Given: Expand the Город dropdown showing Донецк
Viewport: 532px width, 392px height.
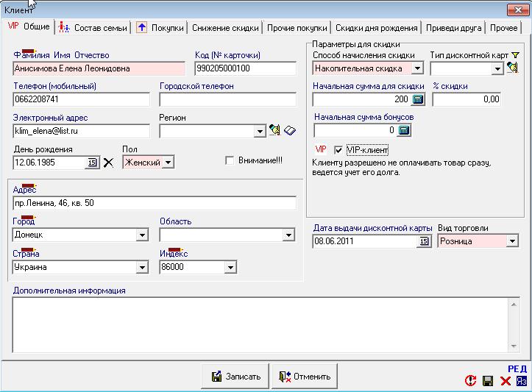Looking at the screenshot, I should point(141,235).
